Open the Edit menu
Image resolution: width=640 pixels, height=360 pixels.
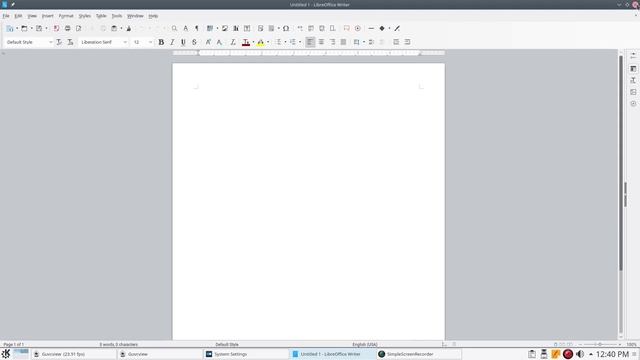coord(18,16)
